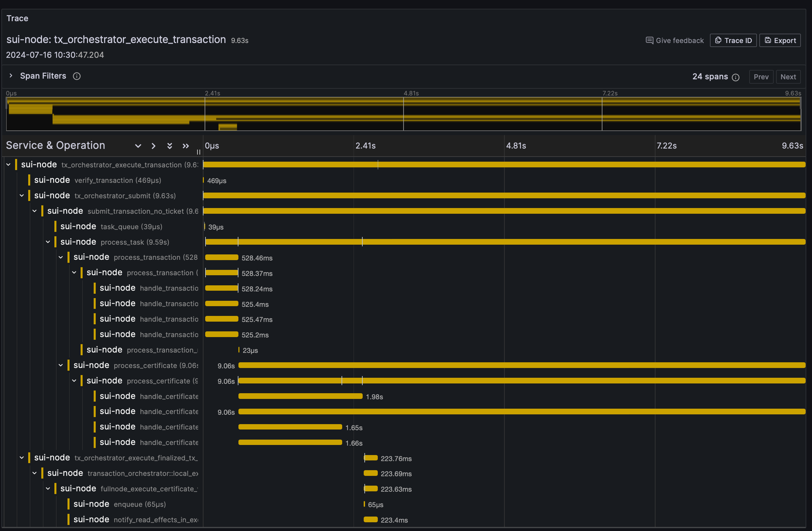812x531 pixels.
Task: Click the 24 spans count label
Action: point(710,77)
